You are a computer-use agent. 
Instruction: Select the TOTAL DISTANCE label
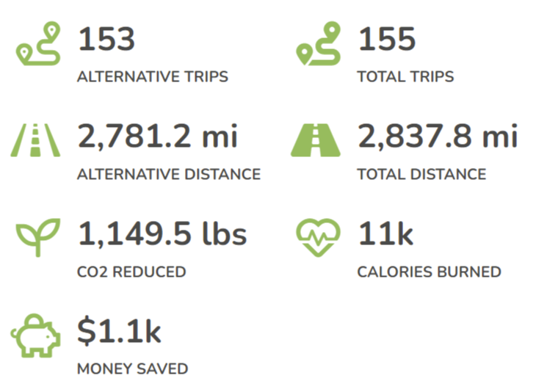click(421, 175)
